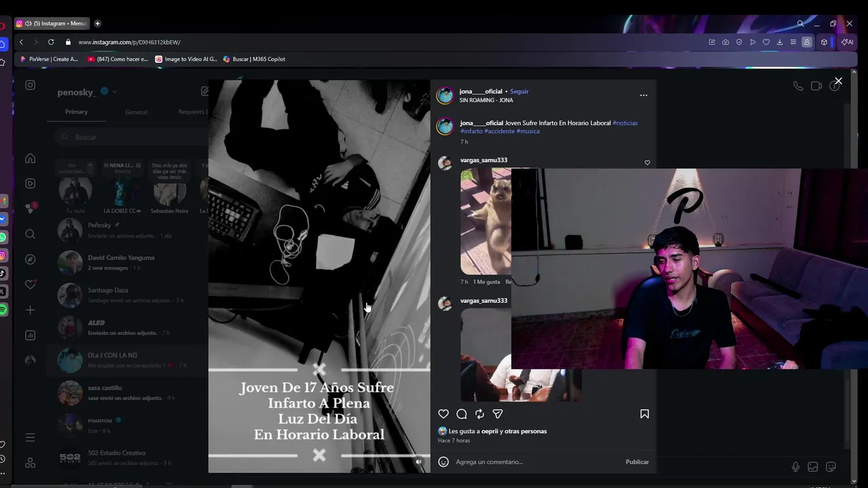Open the jona____oficial username in the post header
The width and height of the screenshot is (868, 488).
coord(481,91)
